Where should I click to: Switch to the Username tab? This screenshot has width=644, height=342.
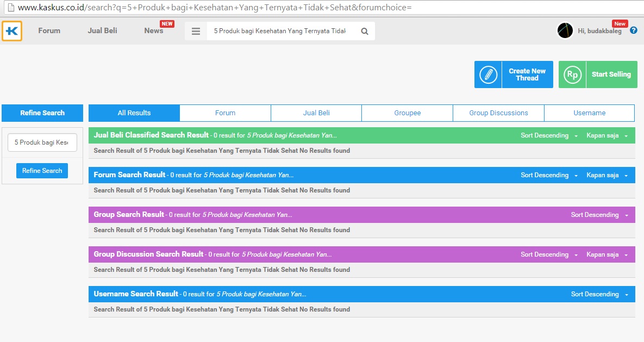coord(589,113)
